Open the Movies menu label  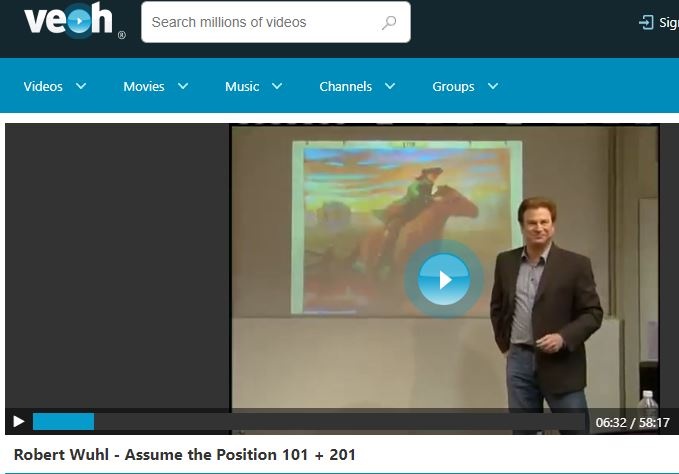(x=144, y=86)
